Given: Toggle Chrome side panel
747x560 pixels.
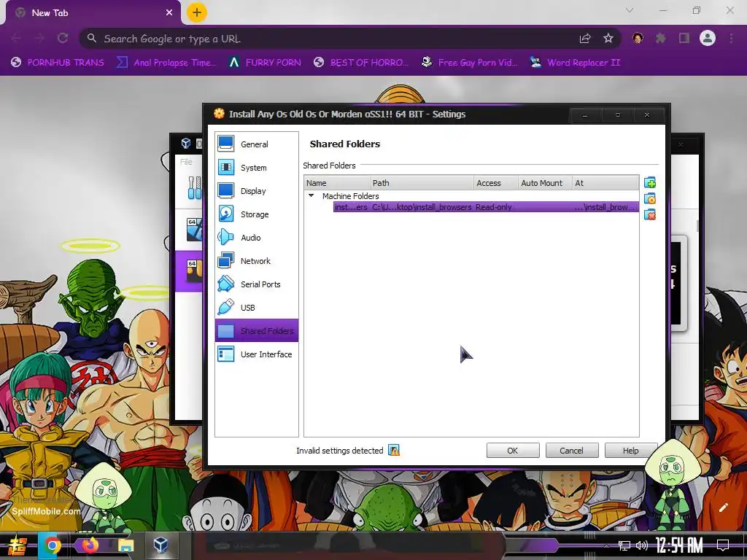Looking at the screenshot, I should tap(684, 38).
